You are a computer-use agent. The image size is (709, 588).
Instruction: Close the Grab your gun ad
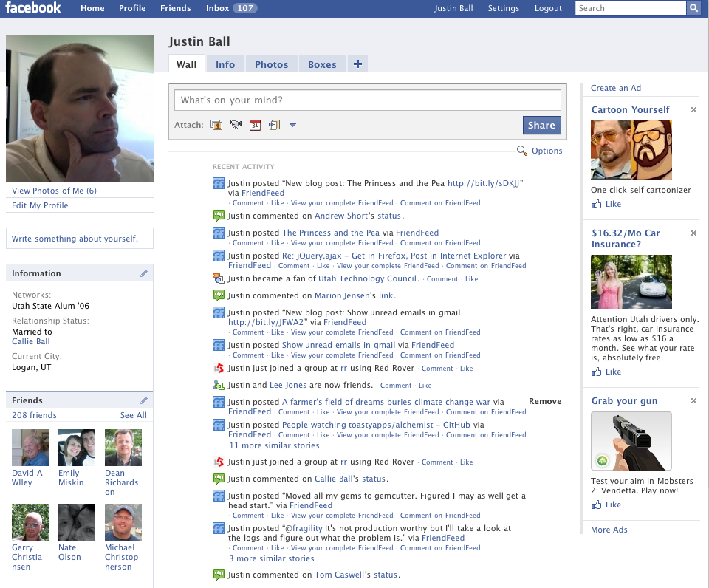tap(693, 401)
